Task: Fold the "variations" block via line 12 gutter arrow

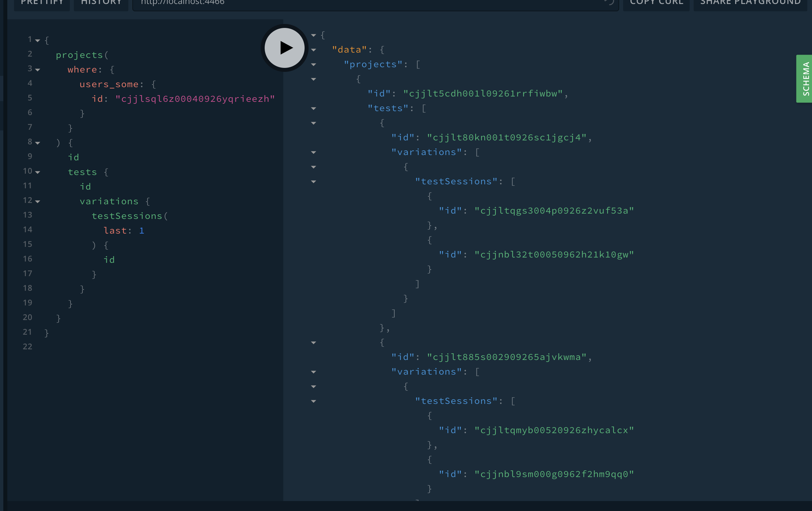Action: [x=38, y=201]
